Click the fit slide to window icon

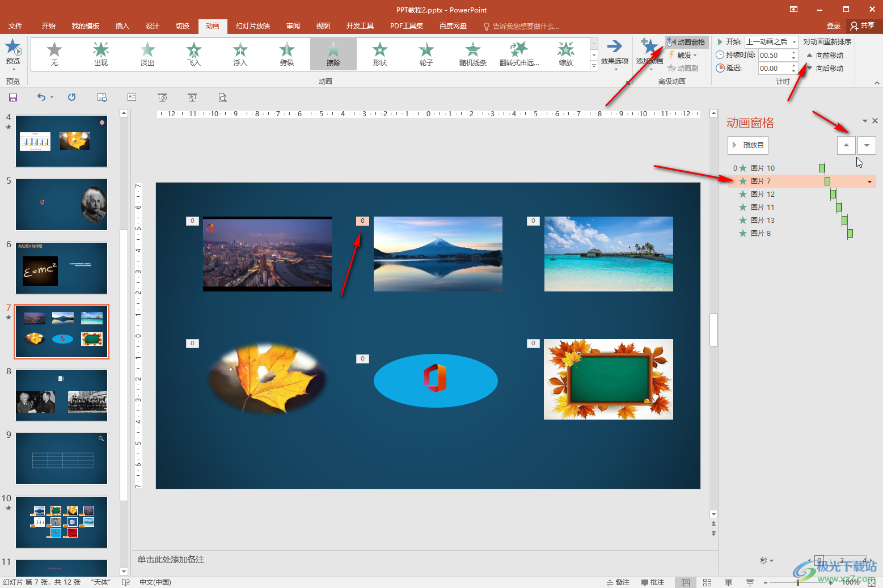point(872,582)
